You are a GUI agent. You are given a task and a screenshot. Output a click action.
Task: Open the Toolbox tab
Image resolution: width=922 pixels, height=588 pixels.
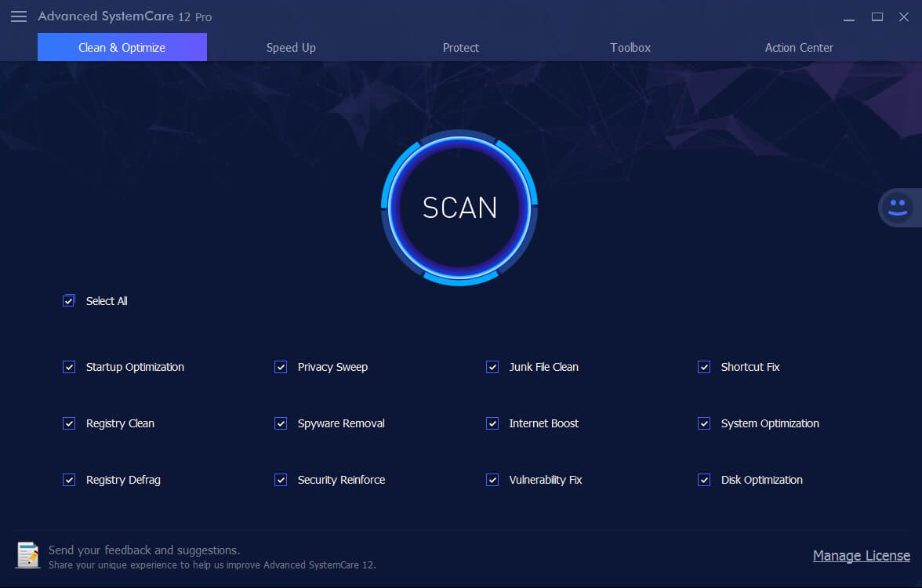click(630, 48)
